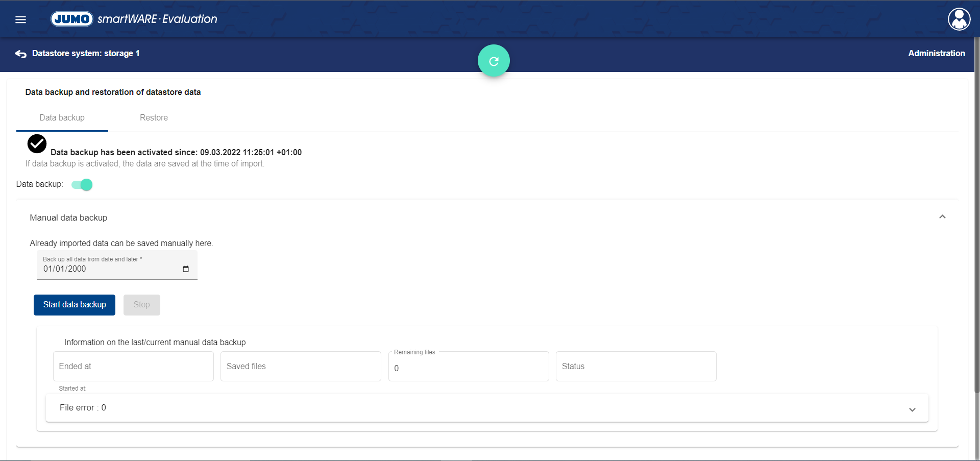Click the Saved files field
This screenshot has height=461, width=980.
click(301, 367)
